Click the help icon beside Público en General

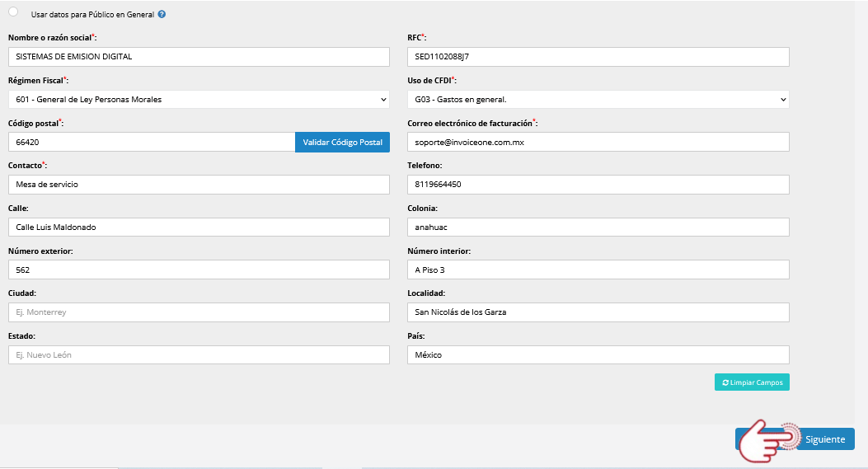pyautogui.click(x=162, y=15)
